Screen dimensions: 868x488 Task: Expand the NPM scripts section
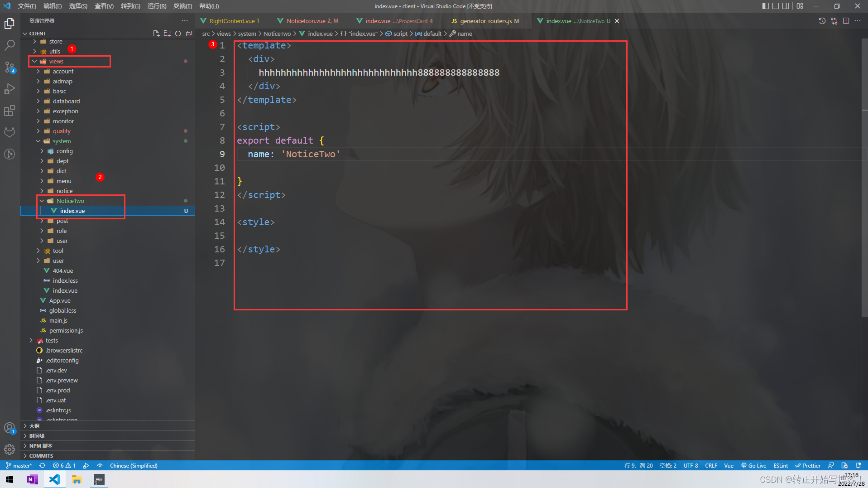[x=41, y=446]
